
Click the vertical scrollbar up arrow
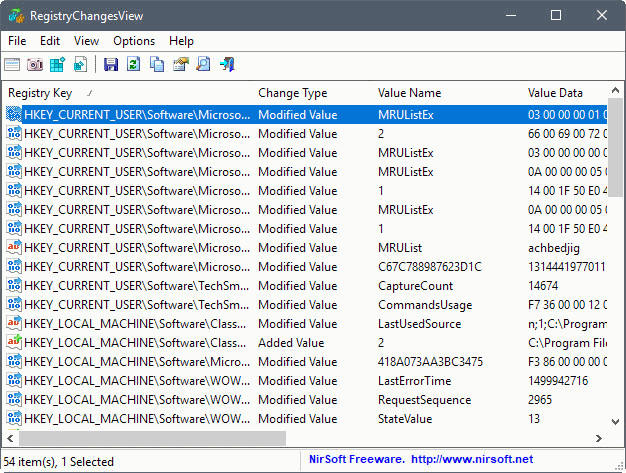coord(615,91)
